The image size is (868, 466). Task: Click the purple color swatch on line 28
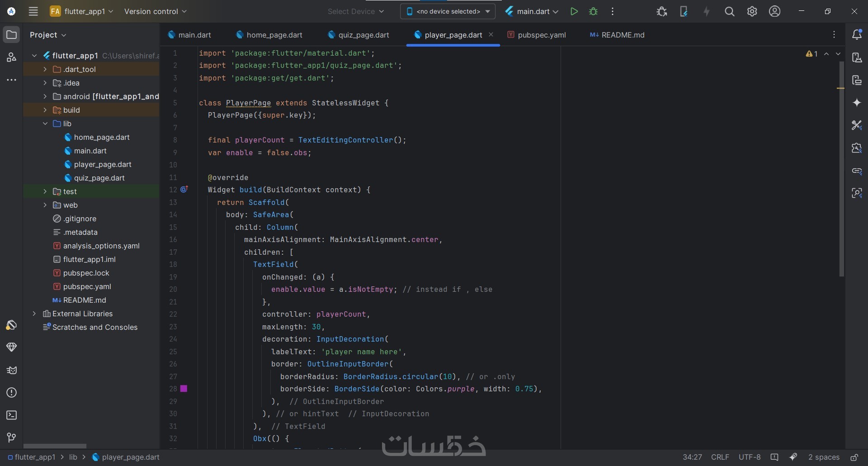point(184,389)
